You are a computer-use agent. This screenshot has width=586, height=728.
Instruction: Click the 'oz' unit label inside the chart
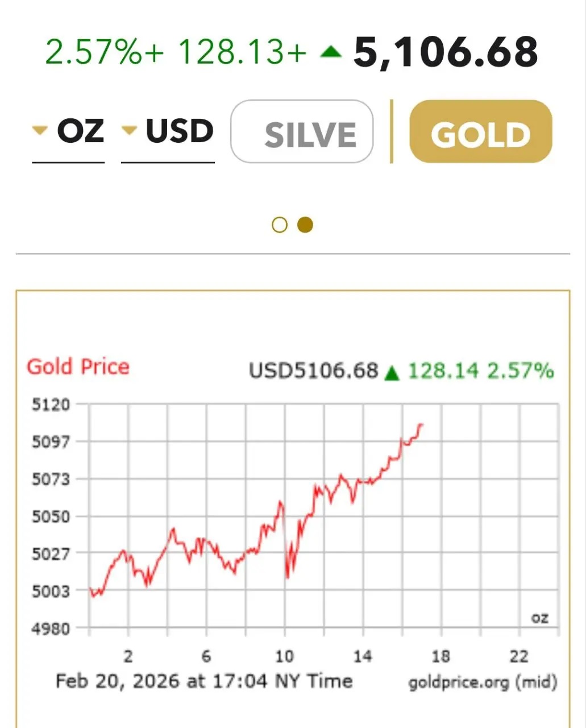539,618
